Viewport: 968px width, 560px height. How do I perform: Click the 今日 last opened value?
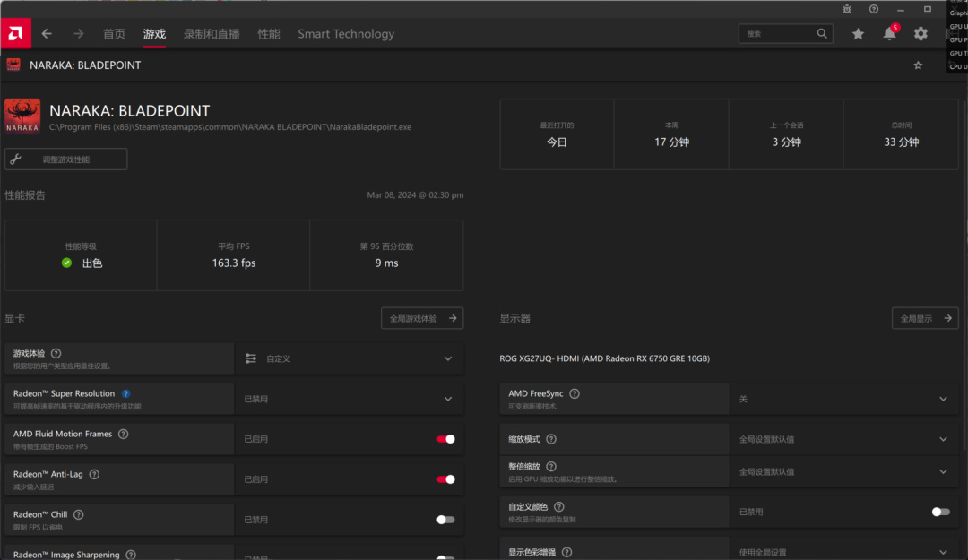tap(557, 142)
